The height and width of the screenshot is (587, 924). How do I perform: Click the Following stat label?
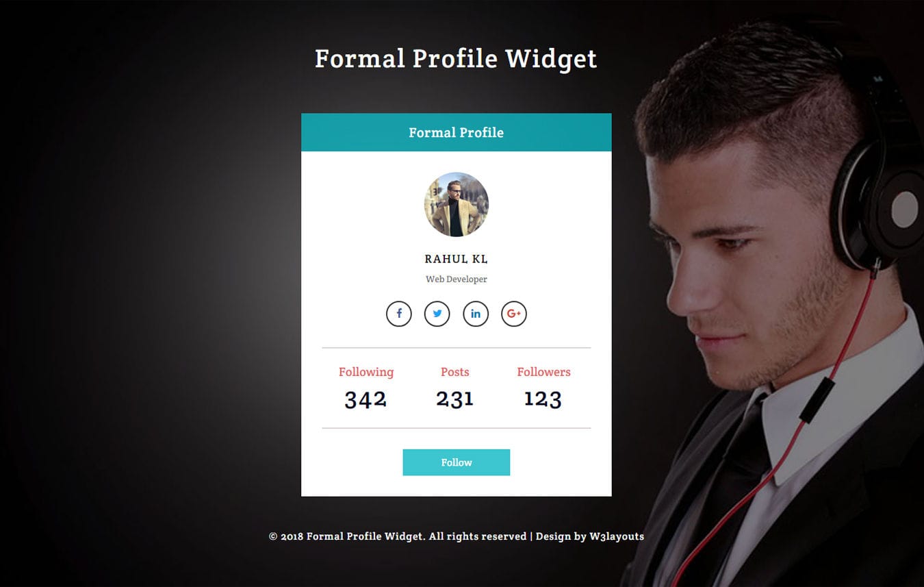[x=366, y=372]
